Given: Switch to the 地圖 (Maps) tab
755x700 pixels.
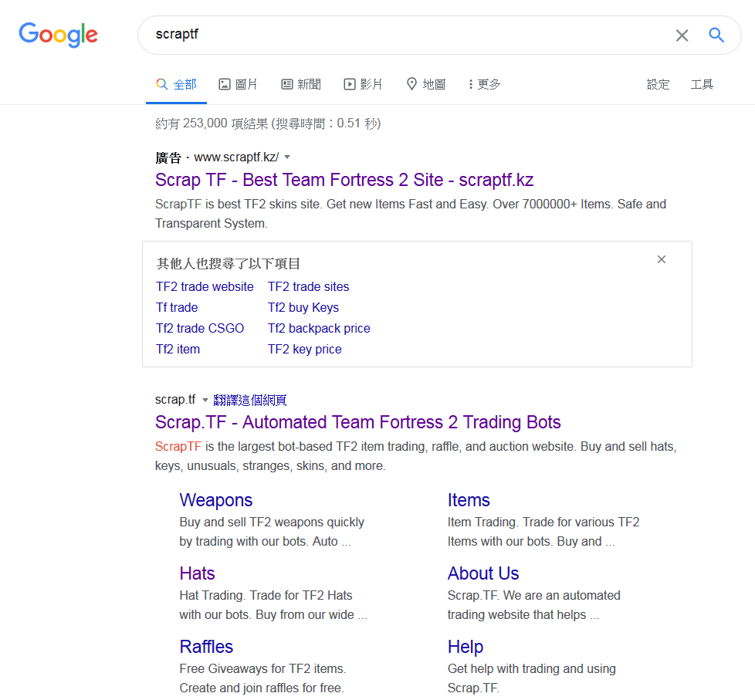Looking at the screenshot, I should click(x=426, y=84).
